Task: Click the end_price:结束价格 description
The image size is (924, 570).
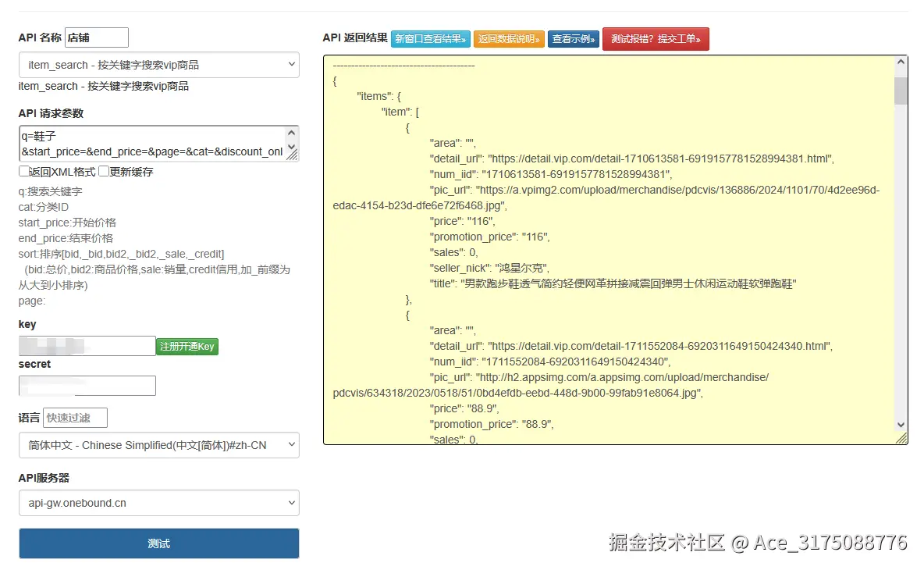Action: 66,238
